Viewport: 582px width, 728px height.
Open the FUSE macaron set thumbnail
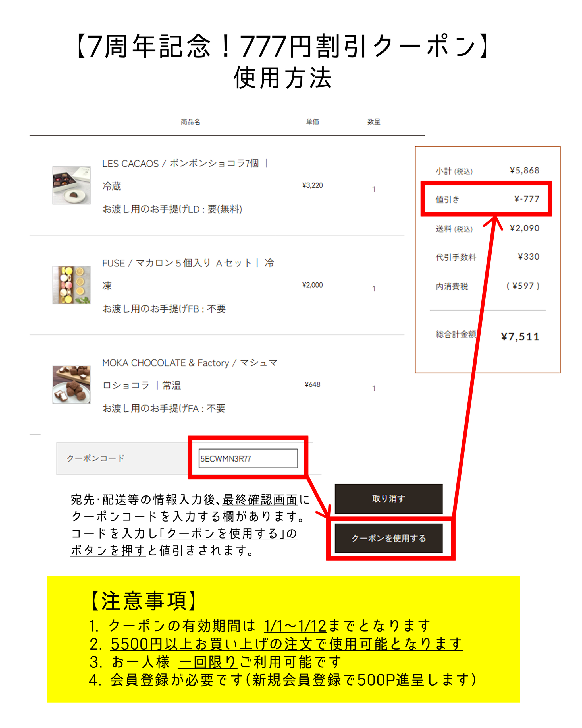[x=72, y=285]
